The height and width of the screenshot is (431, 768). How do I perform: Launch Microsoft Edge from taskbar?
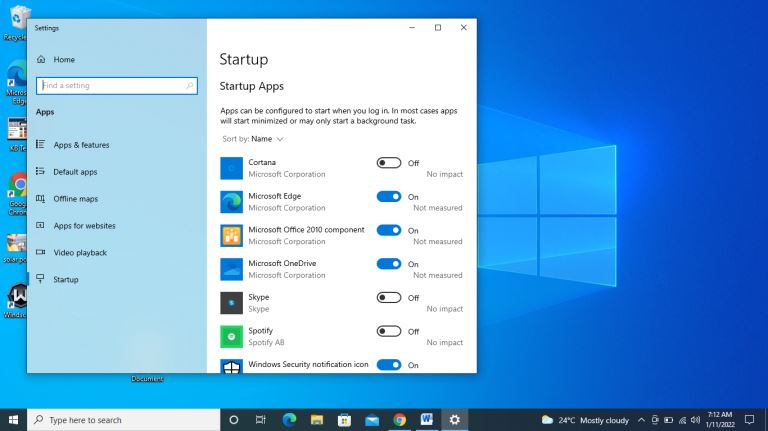click(x=289, y=420)
